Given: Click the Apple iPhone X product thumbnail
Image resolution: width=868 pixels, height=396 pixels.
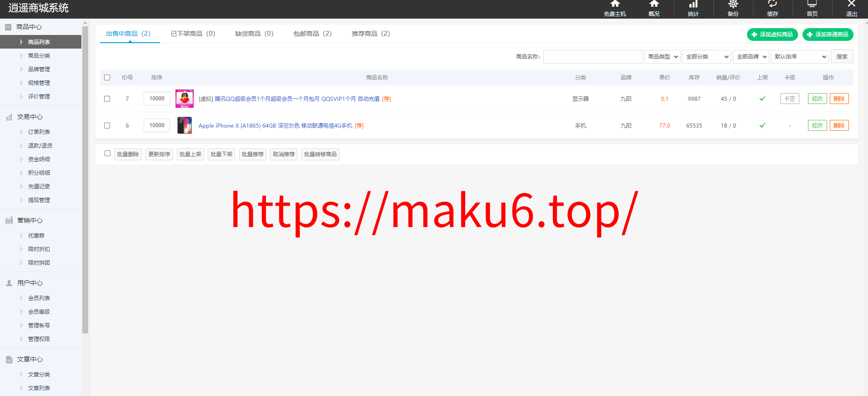Looking at the screenshot, I should (x=185, y=125).
